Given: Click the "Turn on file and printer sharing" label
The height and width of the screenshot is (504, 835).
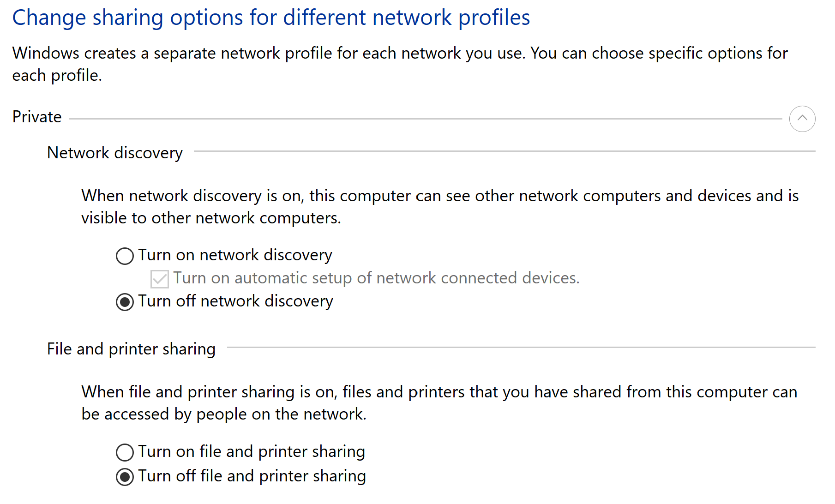Looking at the screenshot, I should coord(252,451).
